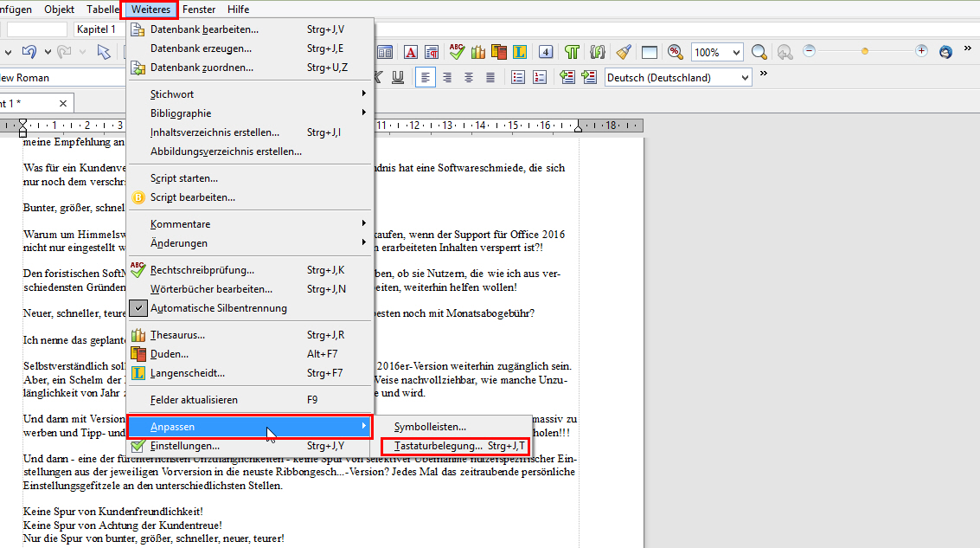Select Tastaturbelegung in the submenu
The width and height of the screenshot is (980, 548).
click(456, 446)
